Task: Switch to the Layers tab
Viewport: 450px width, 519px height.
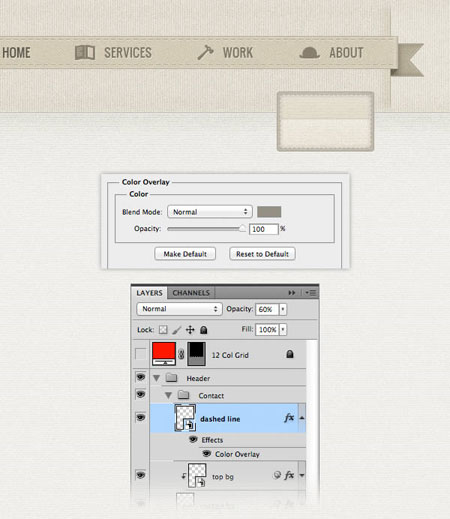Action: coord(149,293)
